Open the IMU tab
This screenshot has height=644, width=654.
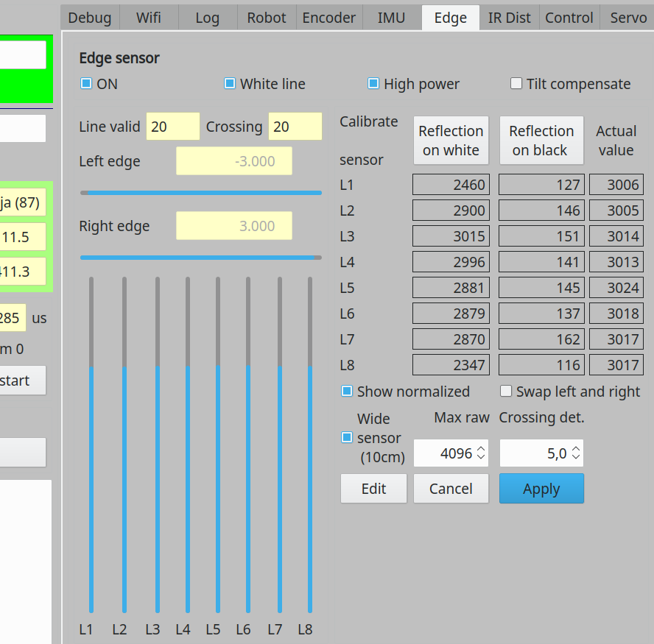coord(391,17)
